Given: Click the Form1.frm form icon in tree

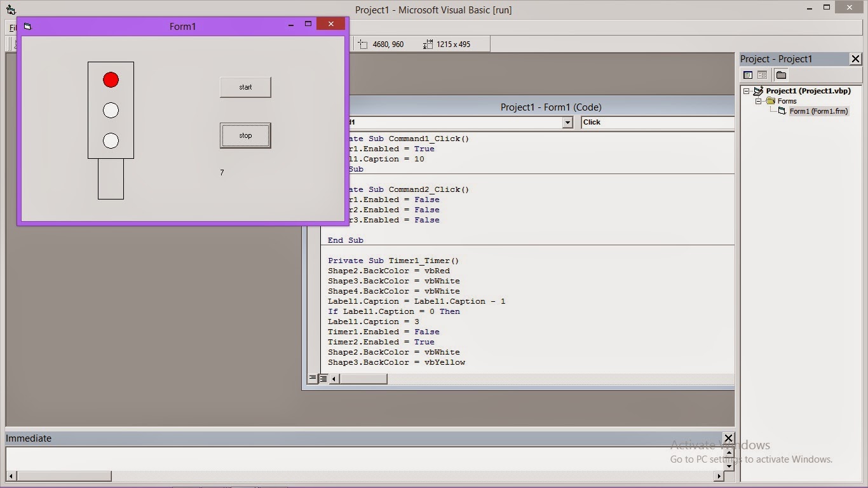Looking at the screenshot, I should pyautogui.click(x=782, y=111).
